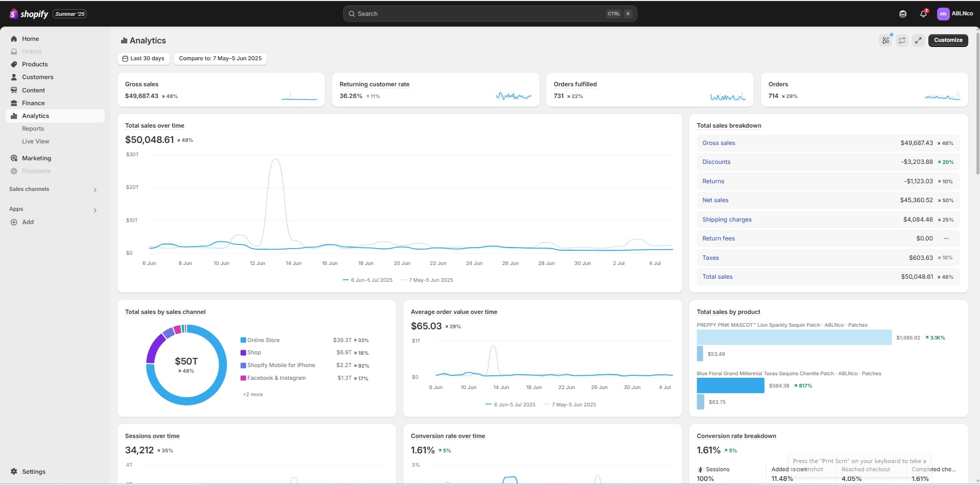This screenshot has width=980, height=485.
Task: Open Last 30 days date range picker
Action: pyautogui.click(x=144, y=59)
